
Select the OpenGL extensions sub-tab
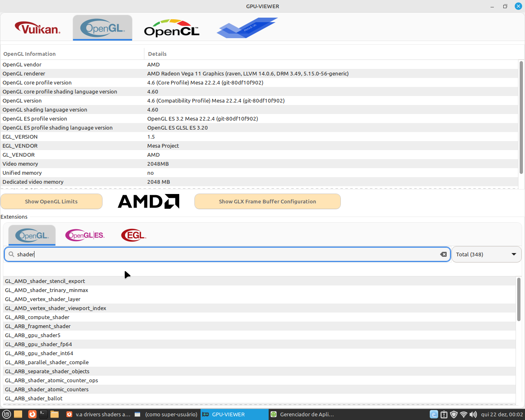pos(32,235)
